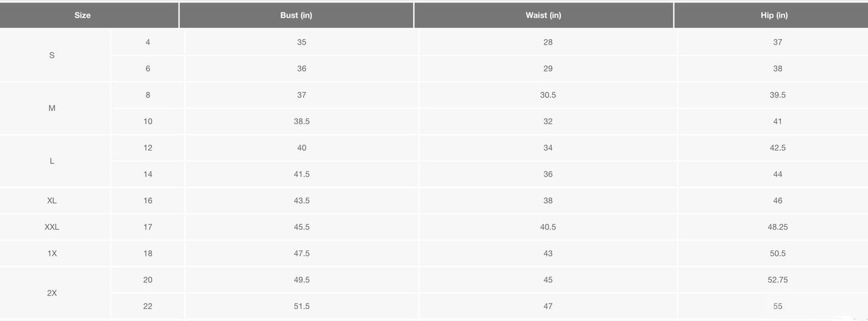The width and height of the screenshot is (868, 321).
Task: Click waist value 47
Action: tap(548, 307)
